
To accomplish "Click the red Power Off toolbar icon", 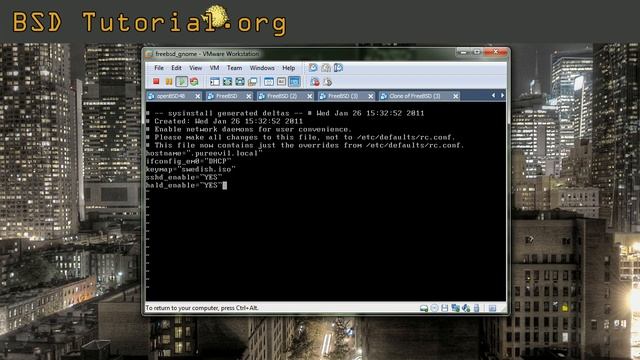I will [156, 82].
